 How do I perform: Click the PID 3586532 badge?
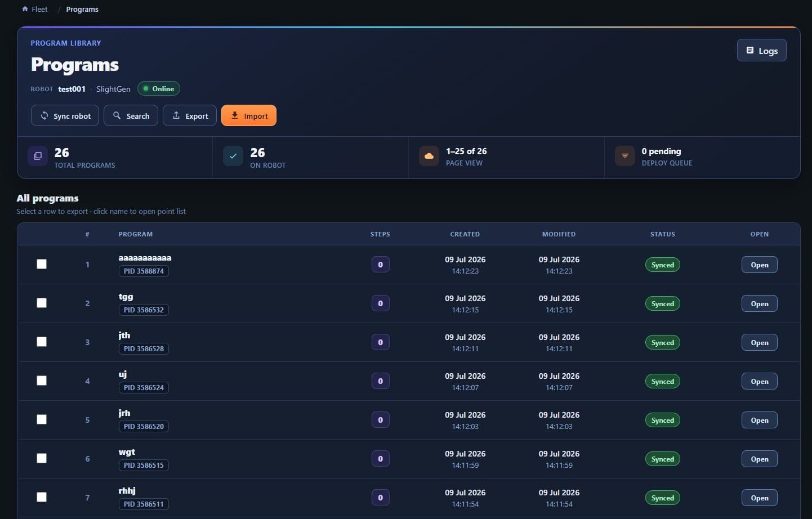click(144, 310)
